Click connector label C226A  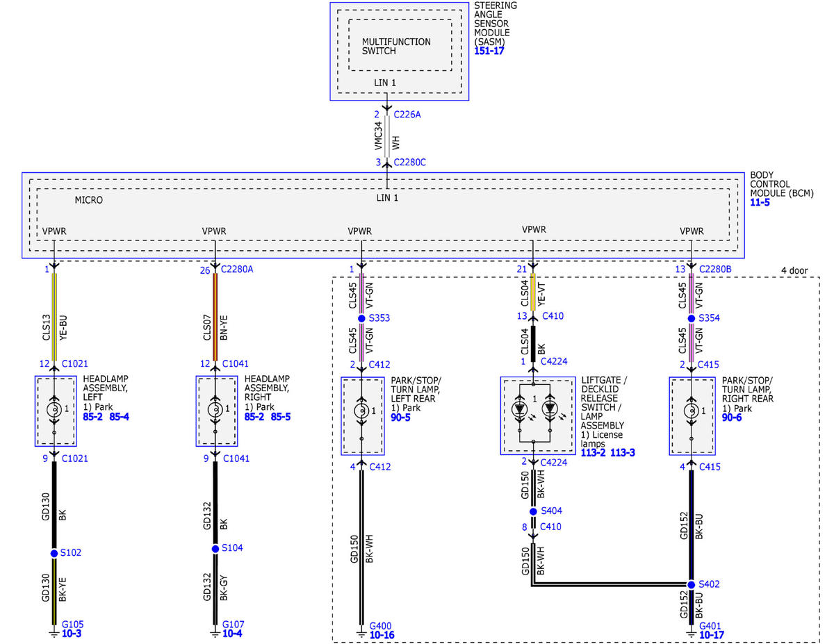(x=407, y=115)
